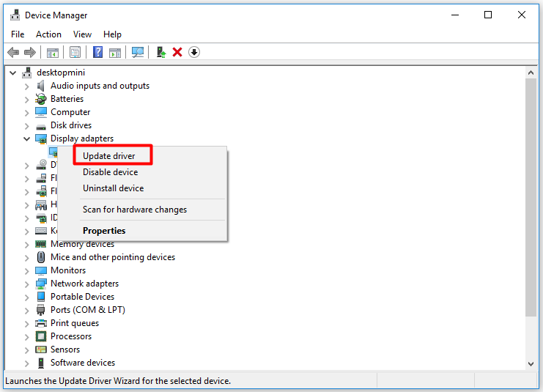Viewport: 543px width, 392px height.
Task: Click the Batteries category icon
Action: pyautogui.click(x=41, y=99)
